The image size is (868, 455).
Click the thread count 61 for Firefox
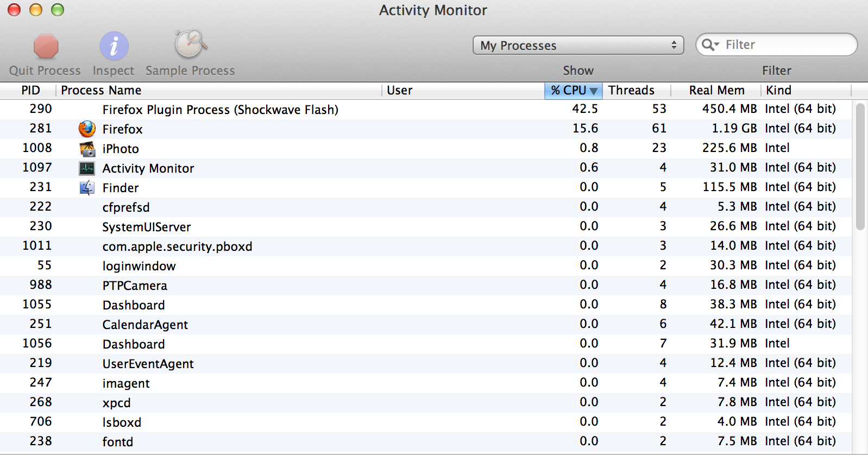659,128
